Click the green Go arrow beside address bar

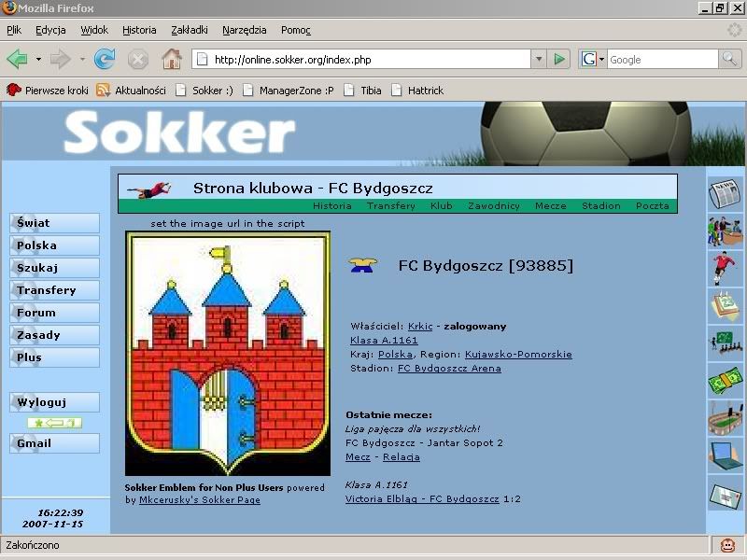[x=559, y=60]
